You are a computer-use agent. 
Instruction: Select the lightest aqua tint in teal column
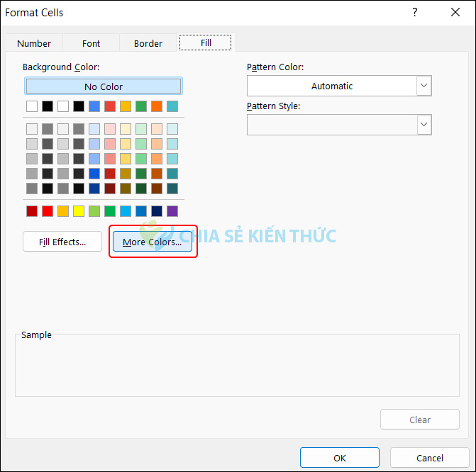(x=172, y=129)
